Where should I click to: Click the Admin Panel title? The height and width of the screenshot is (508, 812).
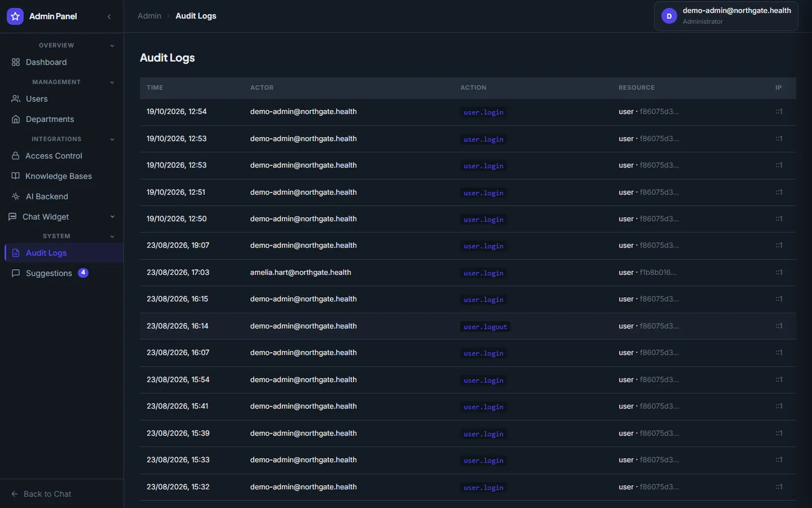[53, 16]
